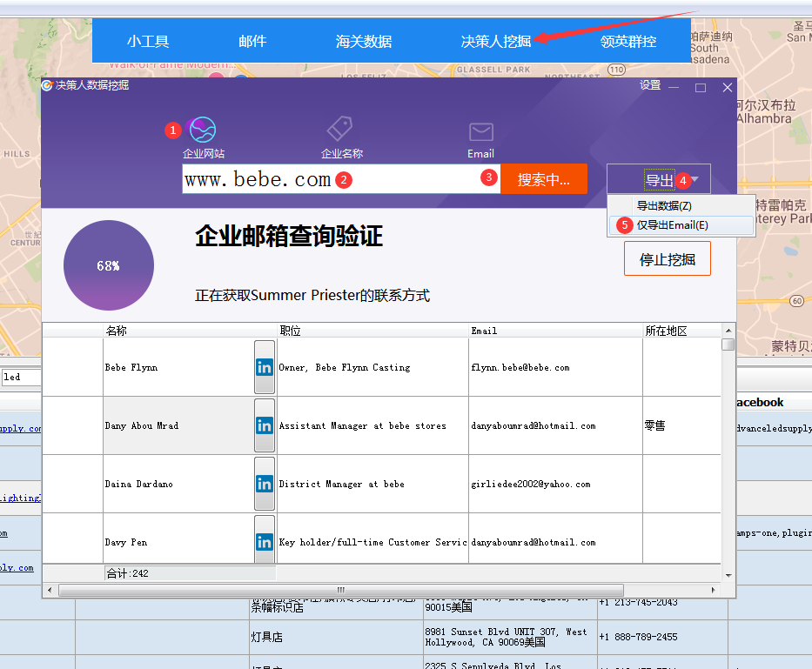Select the name cell Bebe Flynn

(x=178, y=367)
